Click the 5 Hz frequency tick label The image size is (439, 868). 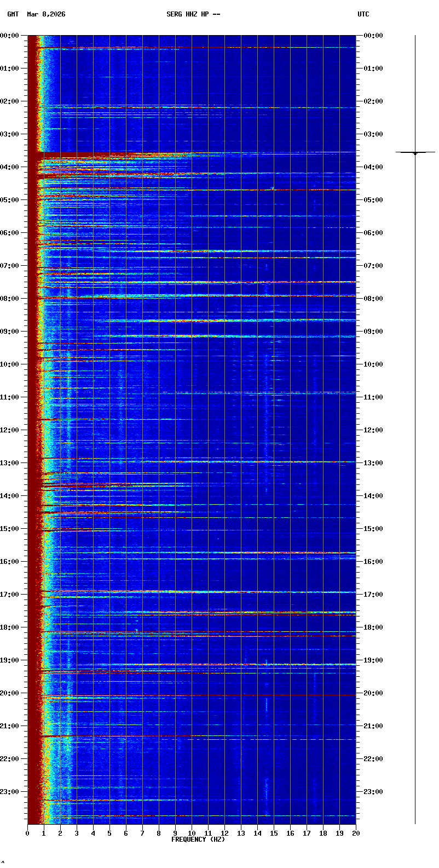tap(109, 833)
